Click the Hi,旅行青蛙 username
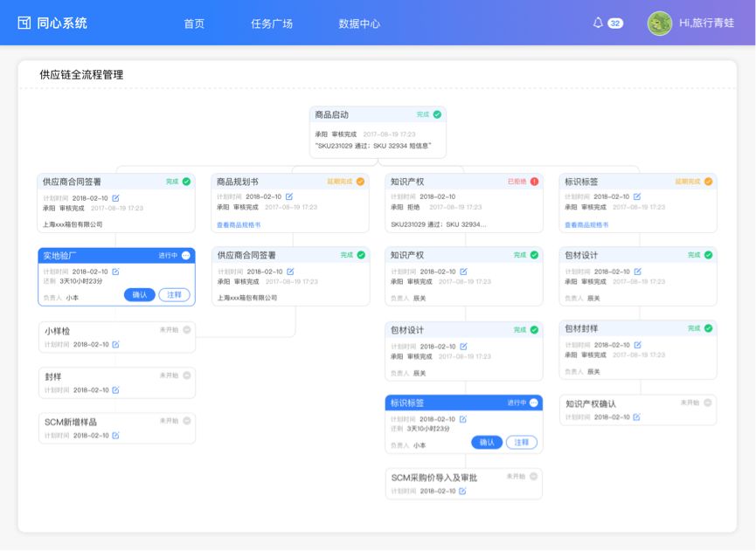 (x=707, y=23)
